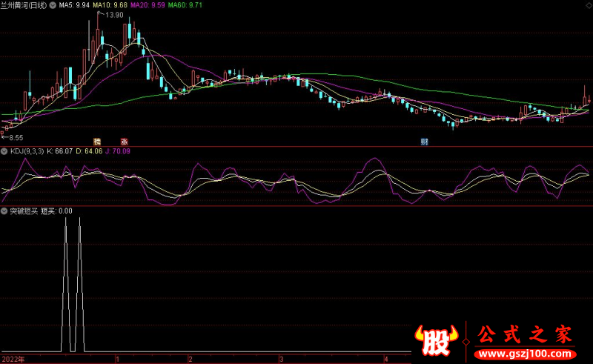Click the blue 财 financial report marker
This screenshot has width=593, height=364.
[x=425, y=141]
